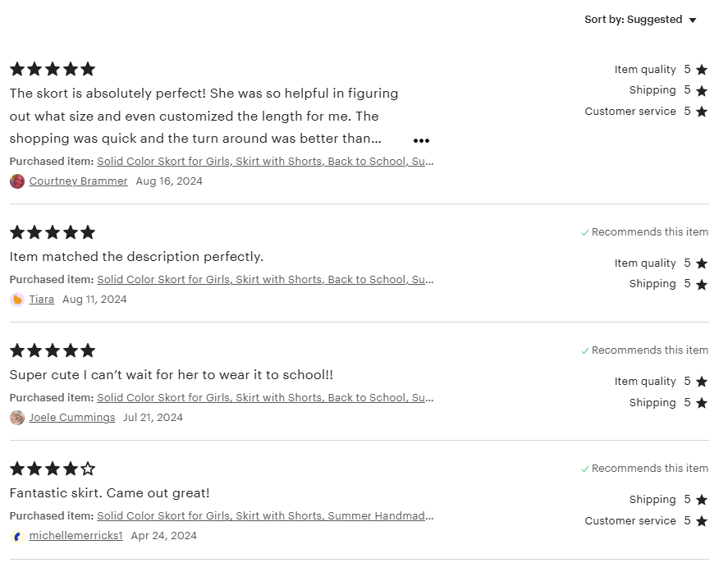Open purchased item link in Tiara's review
728x563 pixels.
(265, 280)
